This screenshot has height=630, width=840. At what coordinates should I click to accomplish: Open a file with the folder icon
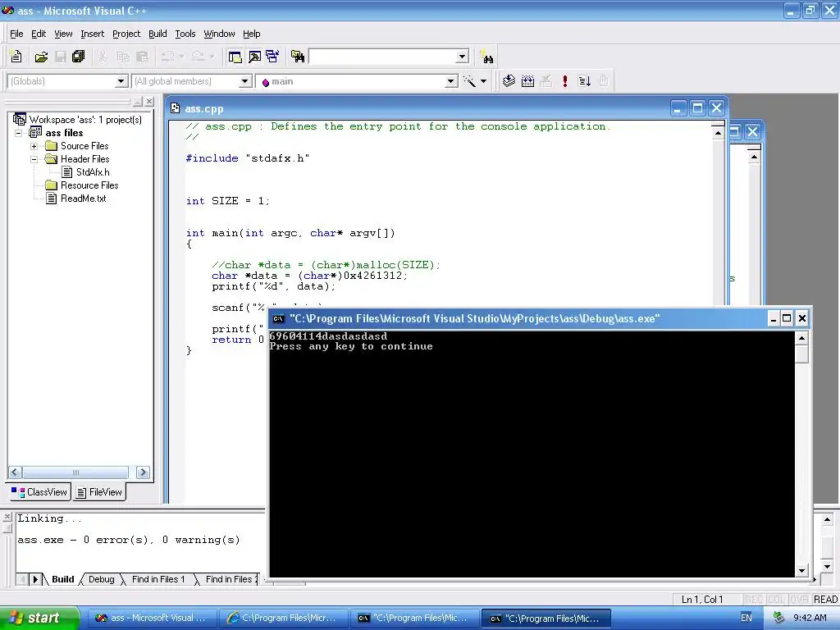coord(41,57)
